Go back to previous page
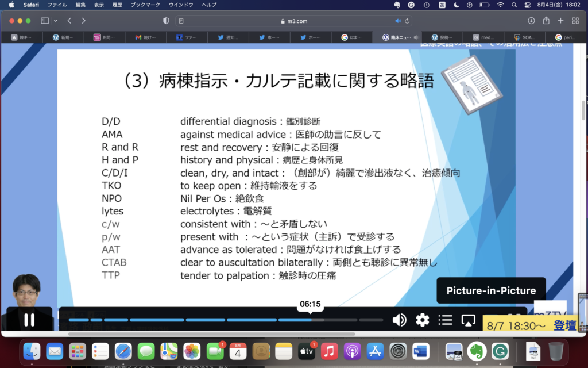The width and height of the screenshot is (588, 368). pos(69,21)
